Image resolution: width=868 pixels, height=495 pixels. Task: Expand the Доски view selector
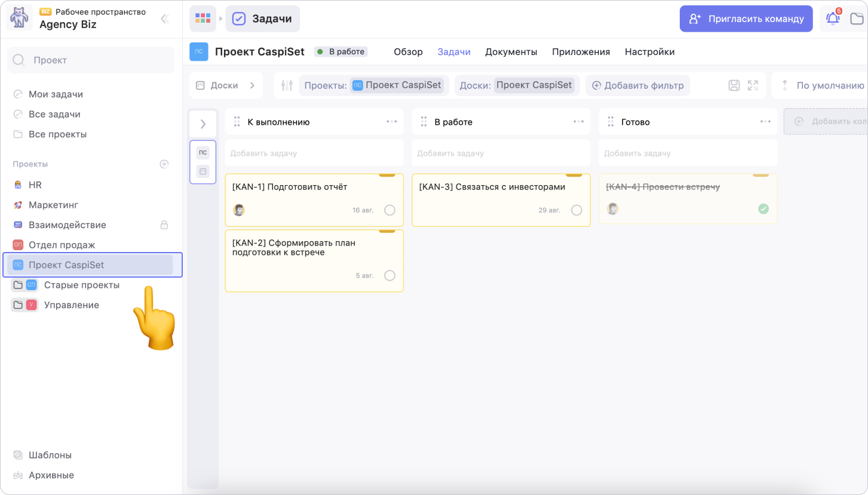pos(226,85)
